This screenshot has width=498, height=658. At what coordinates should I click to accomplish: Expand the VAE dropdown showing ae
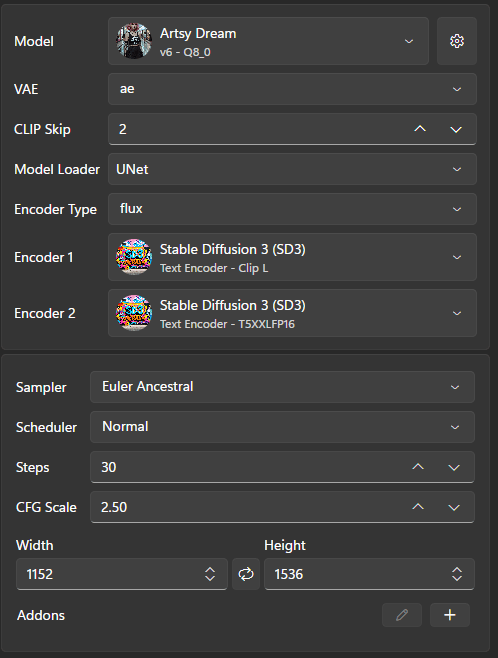292,89
